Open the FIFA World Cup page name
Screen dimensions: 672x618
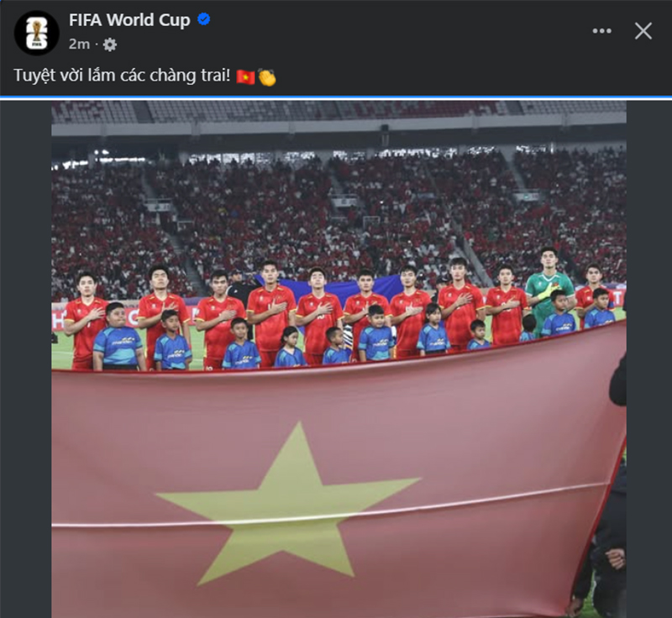point(129,20)
